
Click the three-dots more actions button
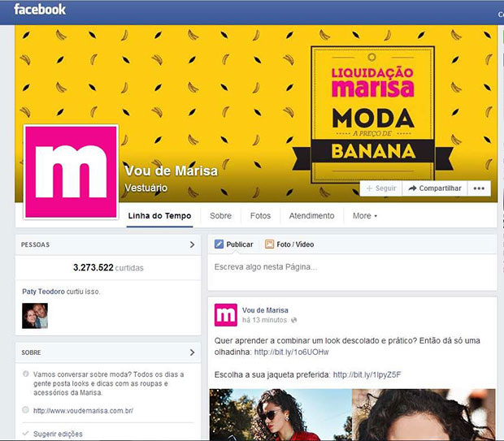tap(479, 188)
